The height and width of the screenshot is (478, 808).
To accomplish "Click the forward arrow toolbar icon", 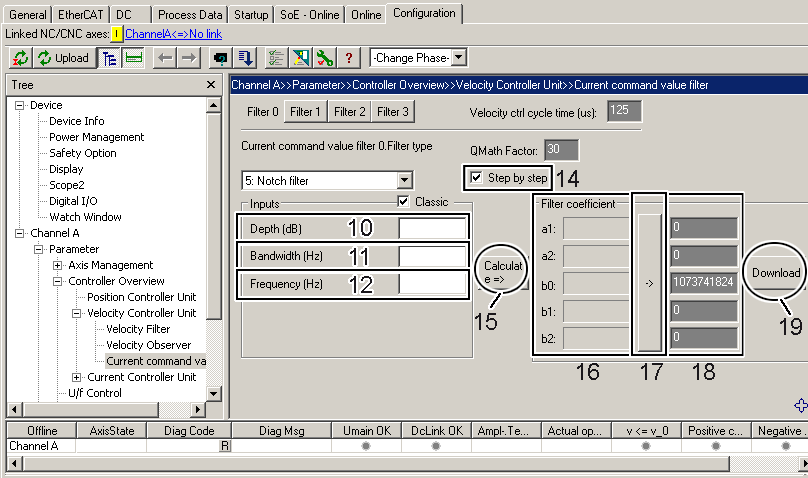I will (x=189, y=58).
